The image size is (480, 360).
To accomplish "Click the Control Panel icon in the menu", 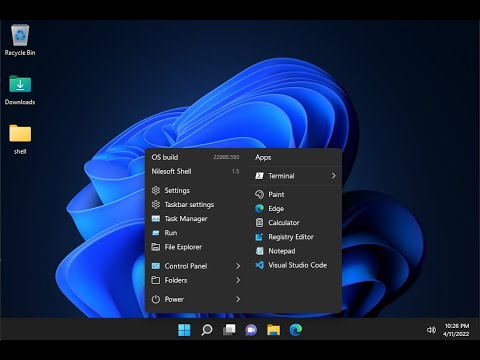I will pyautogui.click(x=156, y=266).
